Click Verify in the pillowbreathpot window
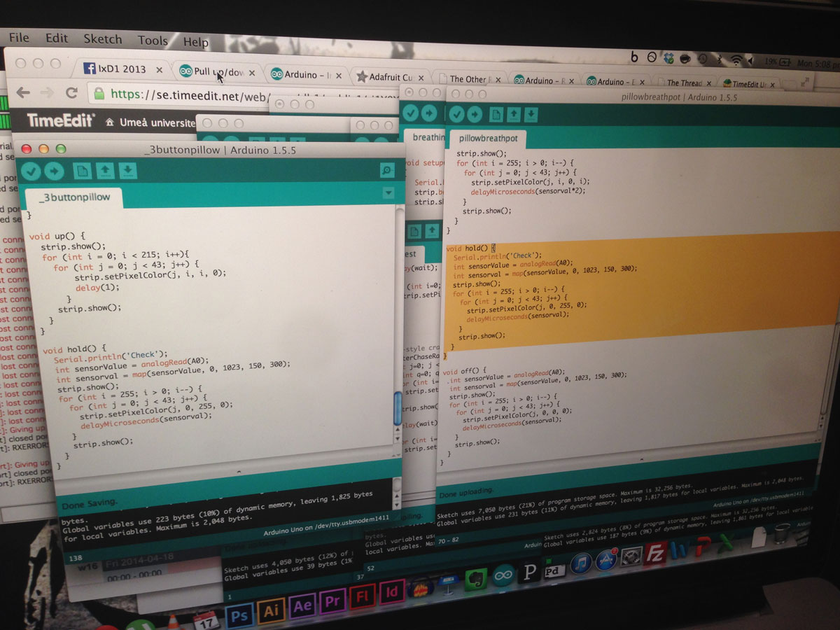Screen dimensions: 840x630 tap(457, 113)
